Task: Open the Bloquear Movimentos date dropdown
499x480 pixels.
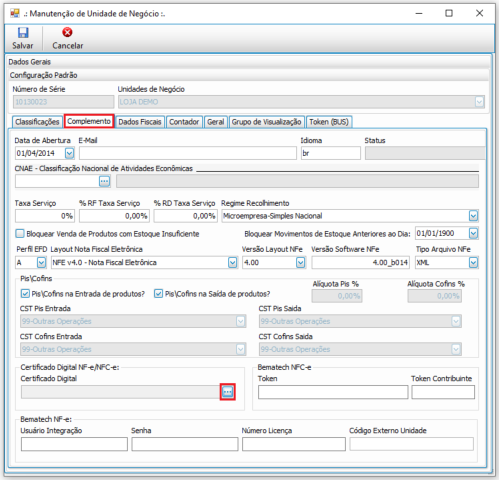Action: (x=473, y=233)
